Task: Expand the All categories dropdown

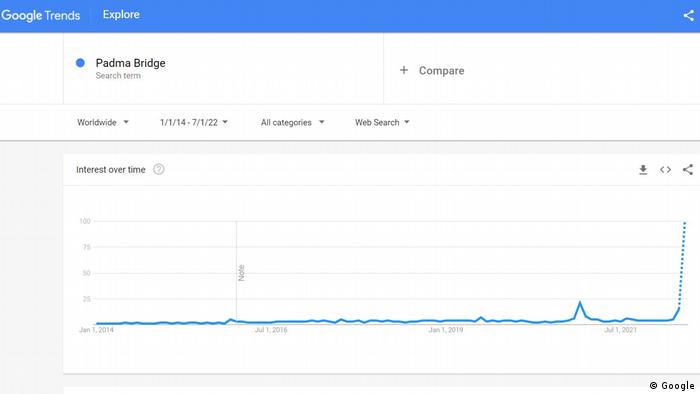Action: tap(292, 122)
